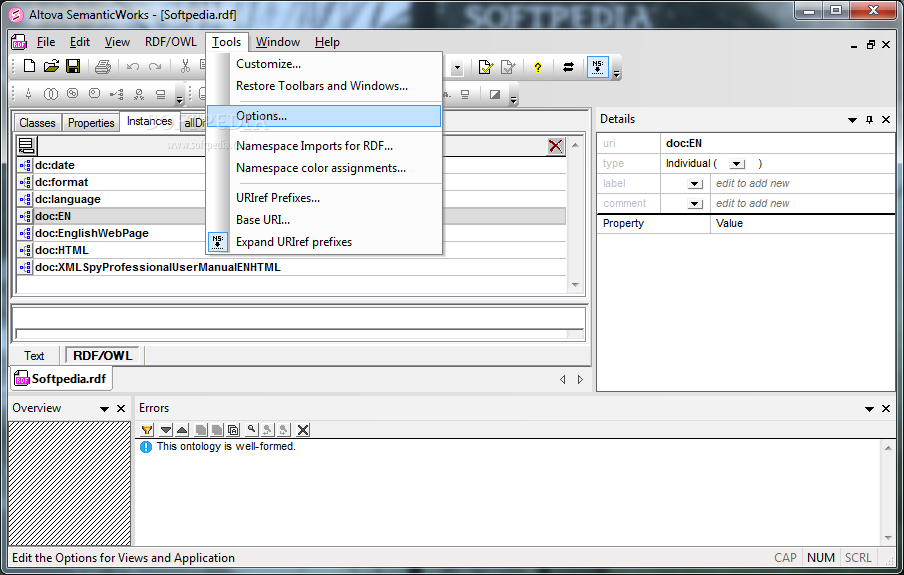The image size is (904, 575).
Task: Clear Errors window with black X icon
Action: tap(303, 430)
